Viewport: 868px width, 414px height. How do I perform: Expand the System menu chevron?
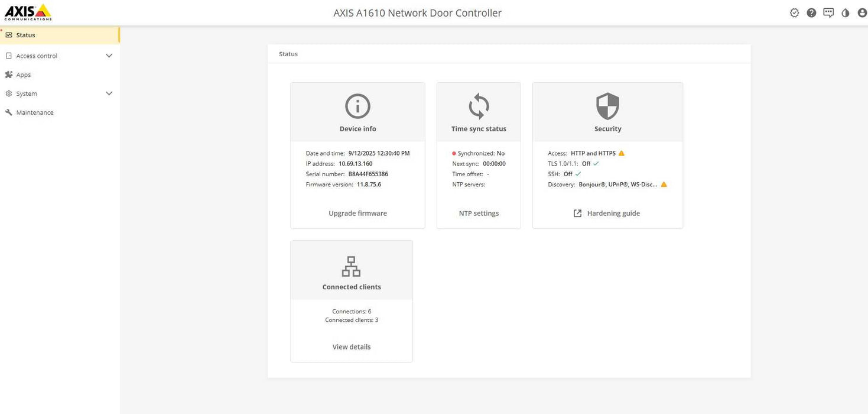click(x=109, y=93)
